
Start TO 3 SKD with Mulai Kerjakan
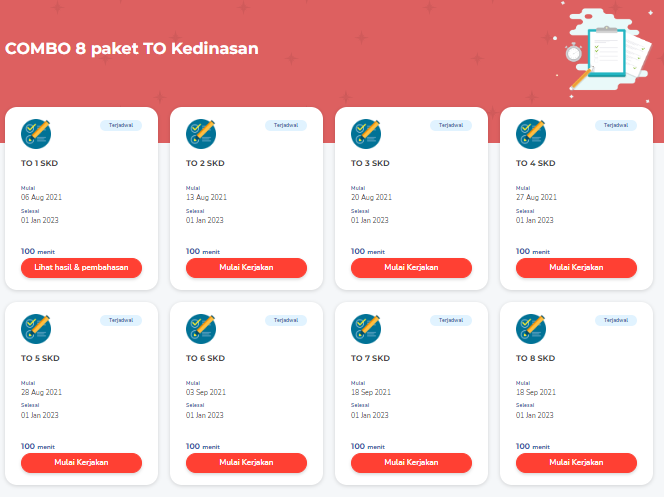[x=411, y=267]
